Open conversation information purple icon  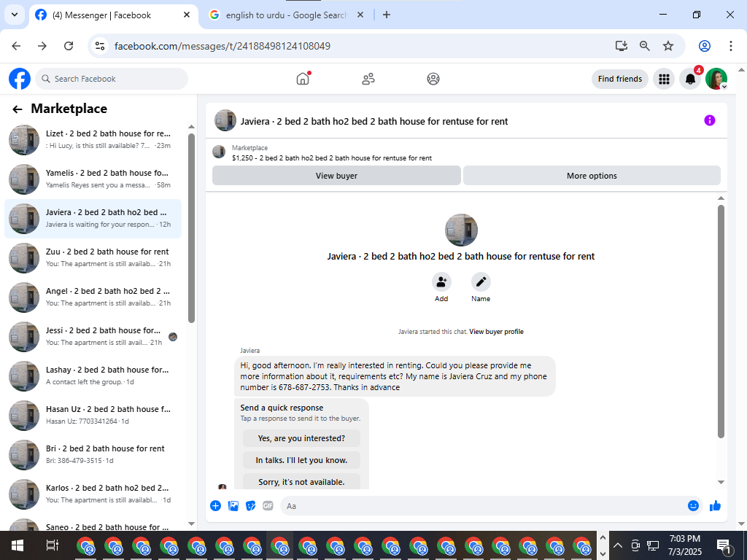tap(709, 120)
